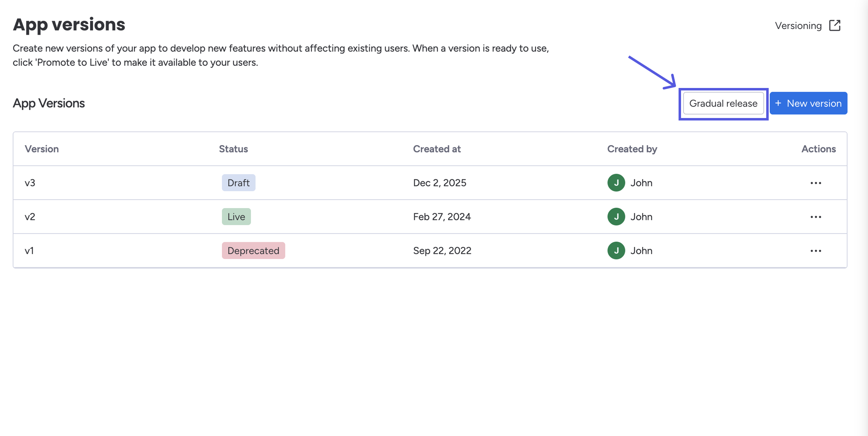868x436 pixels.
Task: Select the v3 version row
Action: pos(30,183)
